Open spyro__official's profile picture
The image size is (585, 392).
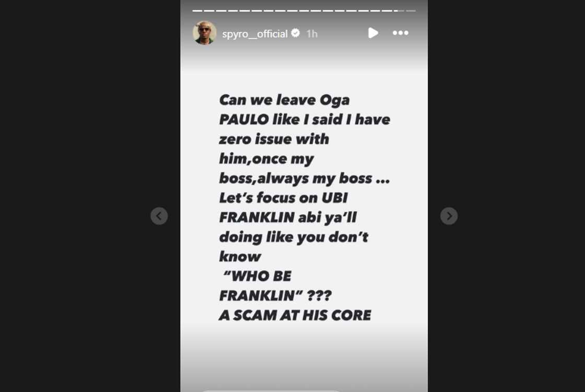[x=204, y=33]
